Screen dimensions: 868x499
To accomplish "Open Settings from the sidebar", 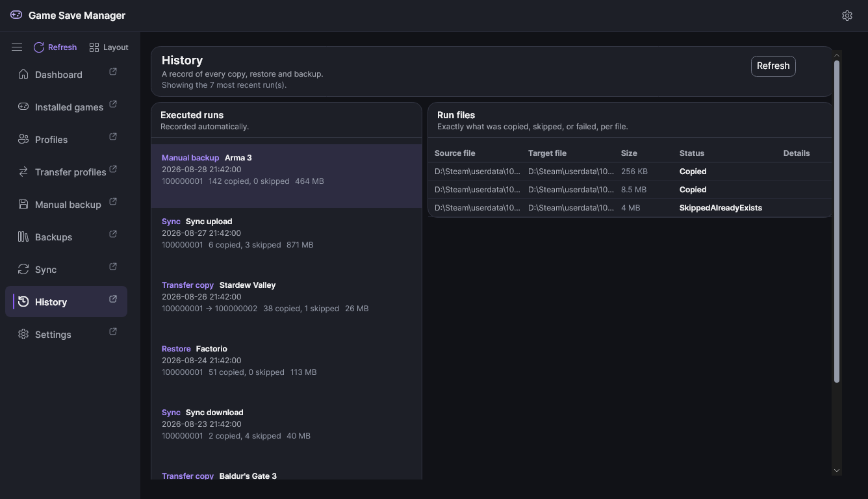I will [x=66, y=334].
